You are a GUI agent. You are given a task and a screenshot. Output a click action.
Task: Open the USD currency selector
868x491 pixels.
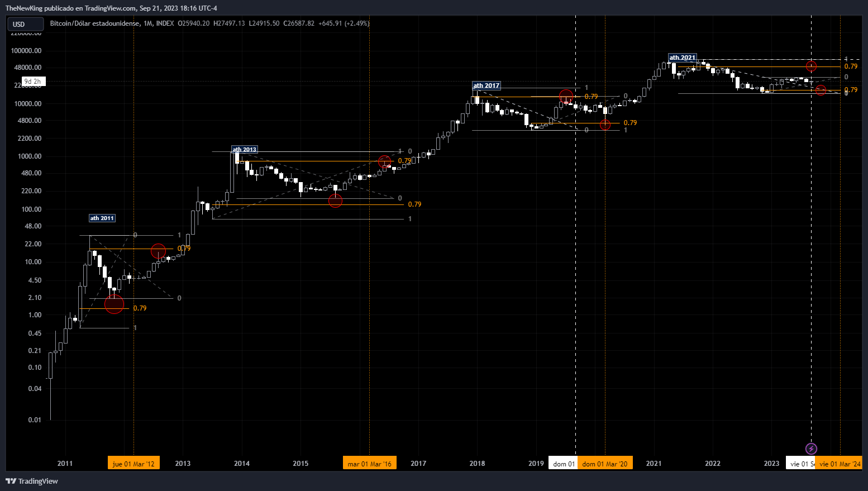coord(25,24)
